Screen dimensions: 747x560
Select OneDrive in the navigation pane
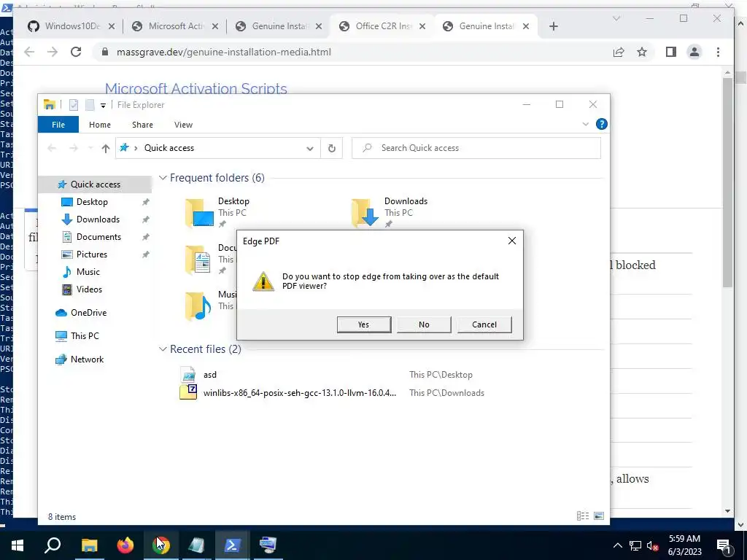(88, 313)
